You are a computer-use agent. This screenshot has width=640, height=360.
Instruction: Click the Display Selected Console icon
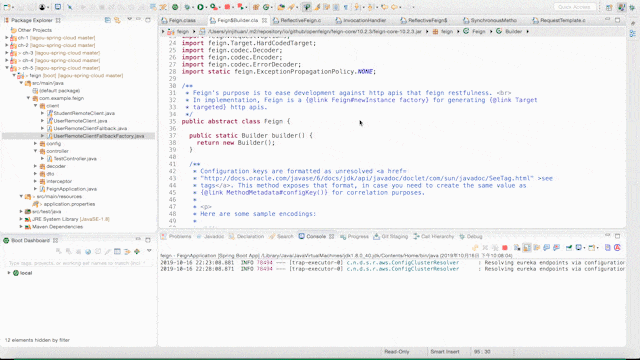point(579,248)
